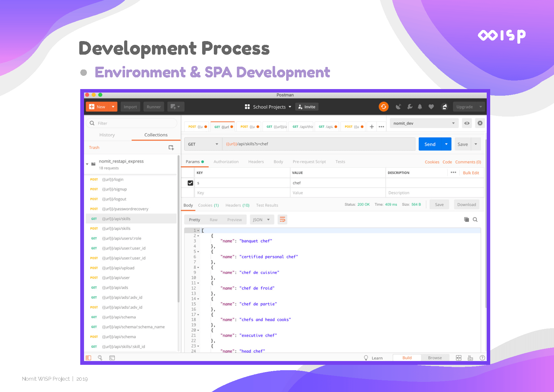
Task: Copy response using the copy icon
Action: coord(466,220)
